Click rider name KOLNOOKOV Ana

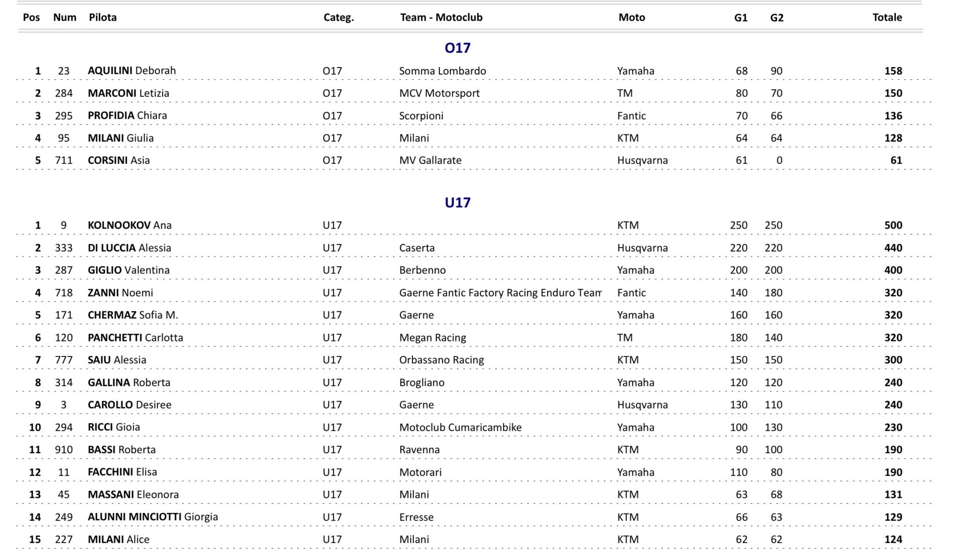point(129,226)
